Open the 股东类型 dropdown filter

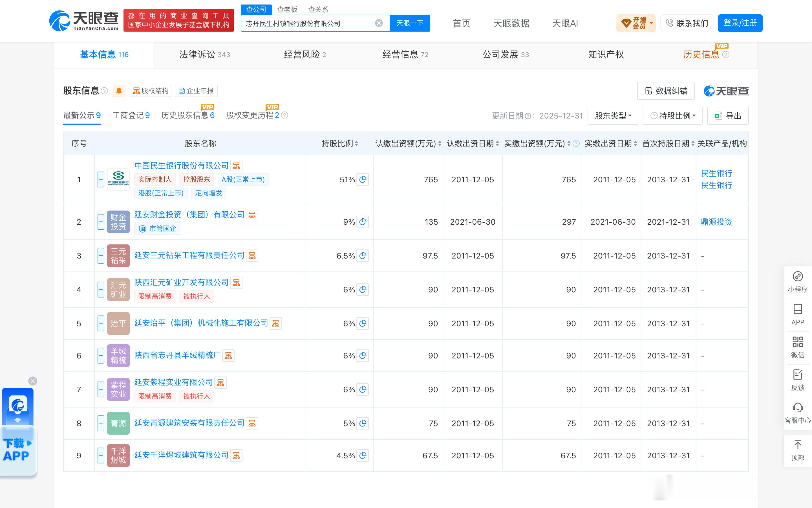(x=613, y=116)
